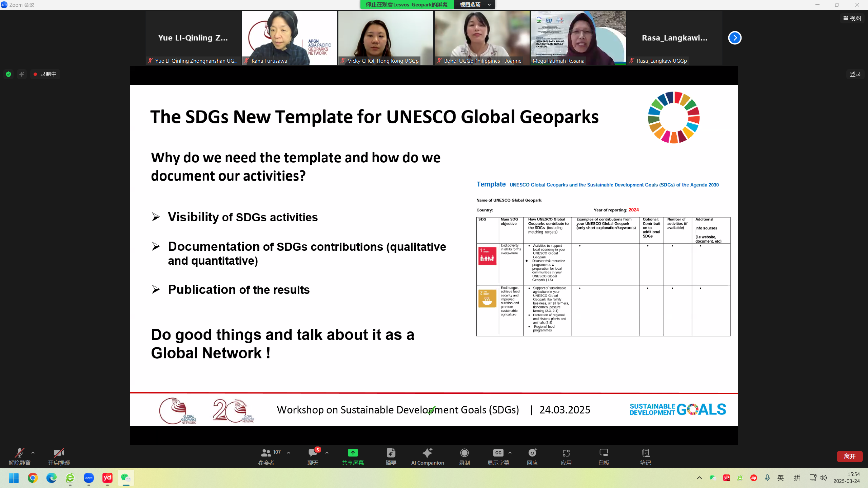Show next participants with blue arrow

(x=735, y=38)
